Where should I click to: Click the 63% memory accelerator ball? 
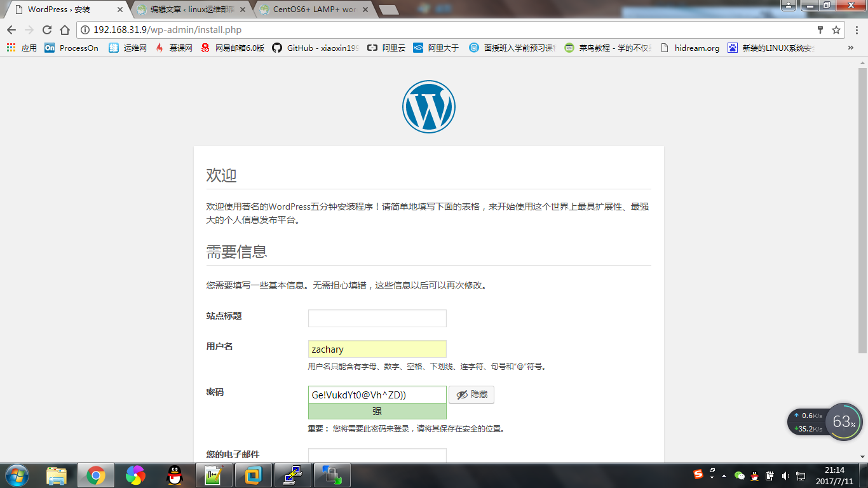844,422
